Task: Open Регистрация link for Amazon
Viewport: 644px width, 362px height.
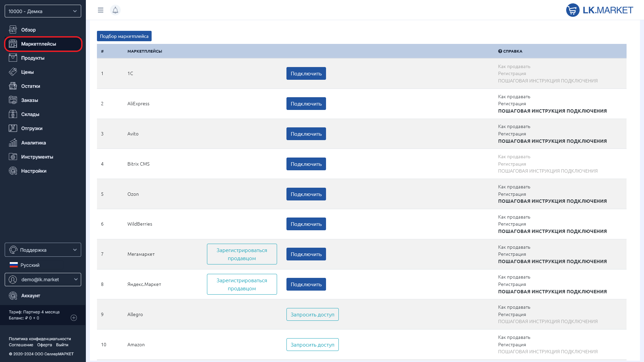Action: [x=512, y=345]
